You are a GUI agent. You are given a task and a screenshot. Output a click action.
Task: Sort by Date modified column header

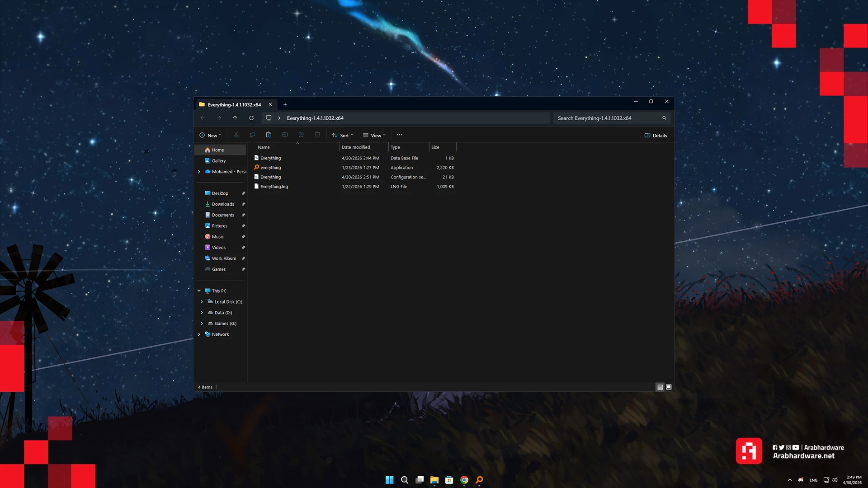click(356, 147)
